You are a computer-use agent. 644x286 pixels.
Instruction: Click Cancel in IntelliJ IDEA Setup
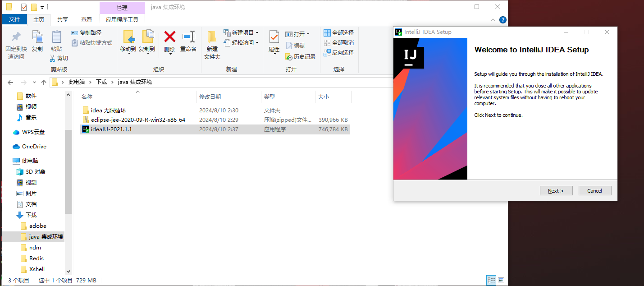point(595,191)
